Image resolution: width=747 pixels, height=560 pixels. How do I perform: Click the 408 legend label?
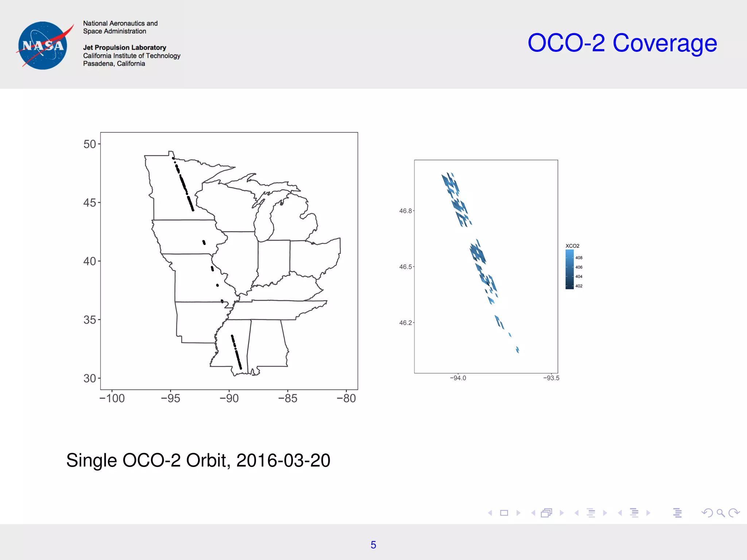click(579, 258)
